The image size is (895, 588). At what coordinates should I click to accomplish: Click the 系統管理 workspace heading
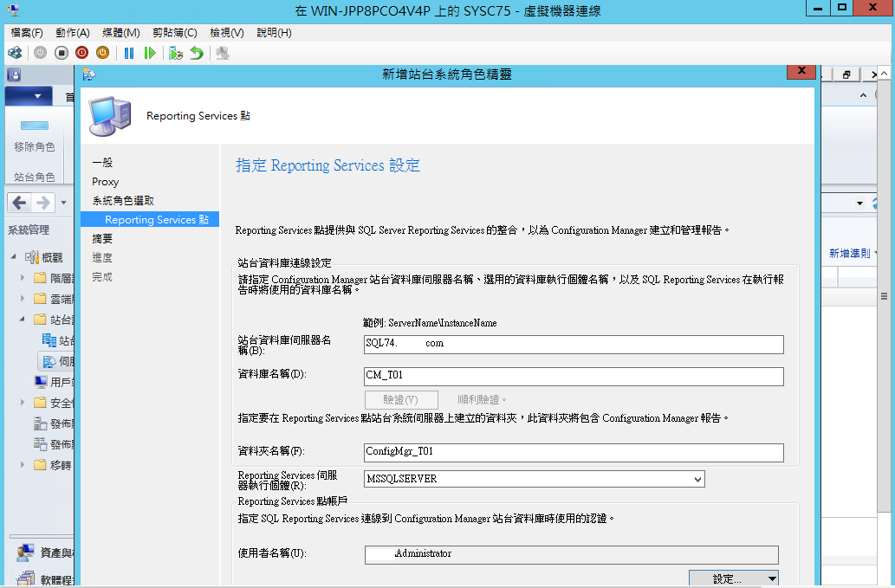[x=29, y=229]
